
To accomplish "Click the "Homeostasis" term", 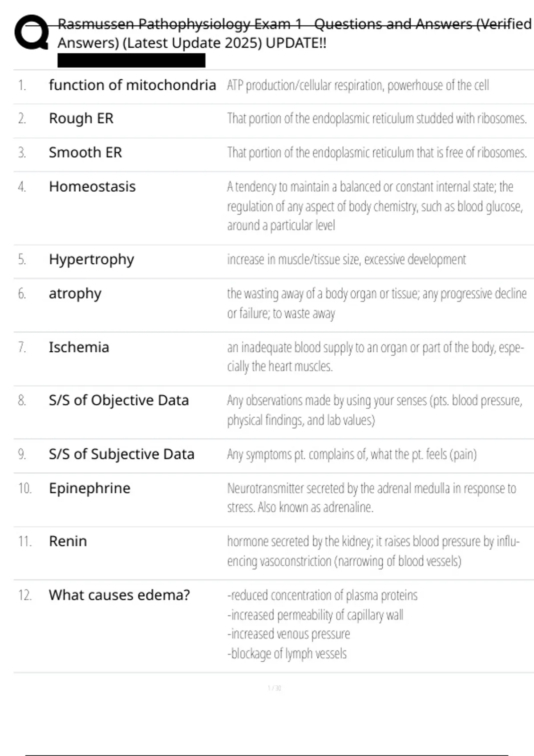I will click(x=92, y=187).
